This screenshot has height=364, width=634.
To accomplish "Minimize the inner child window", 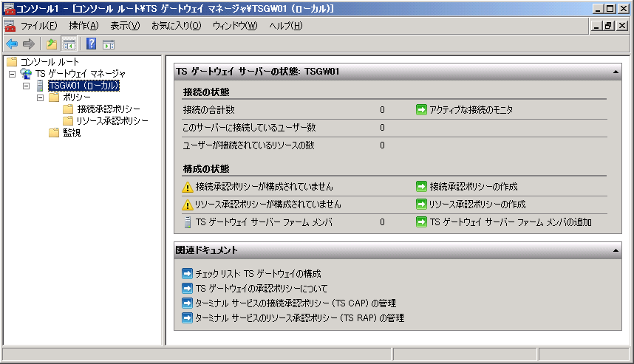I will point(596,26).
